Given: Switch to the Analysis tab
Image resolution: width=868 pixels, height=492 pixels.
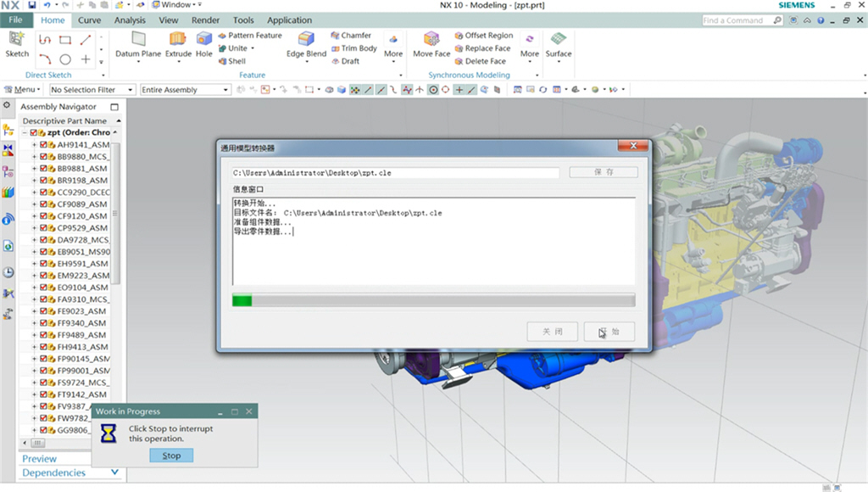Looking at the screenshot, I should [x=130, y=20].
